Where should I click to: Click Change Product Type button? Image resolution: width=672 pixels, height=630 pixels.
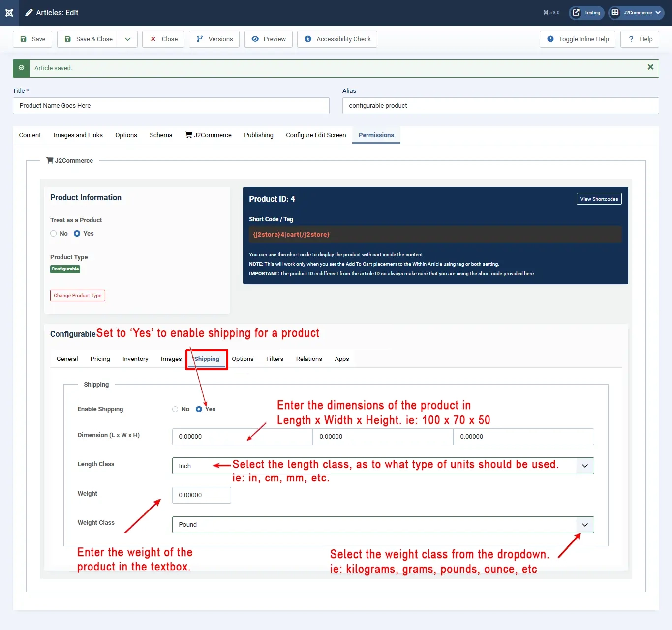[x=78, y=296]
